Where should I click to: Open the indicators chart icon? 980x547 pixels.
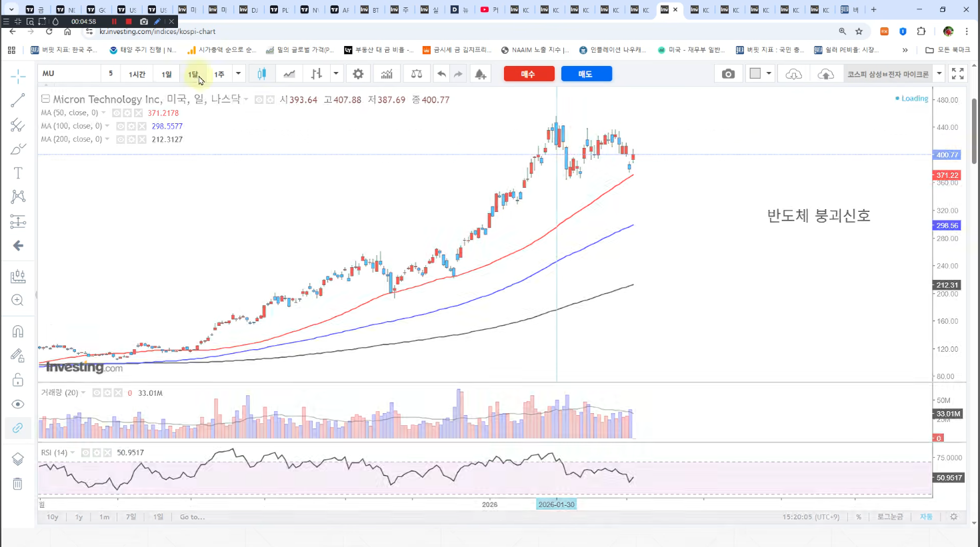(x=387, y=74)
